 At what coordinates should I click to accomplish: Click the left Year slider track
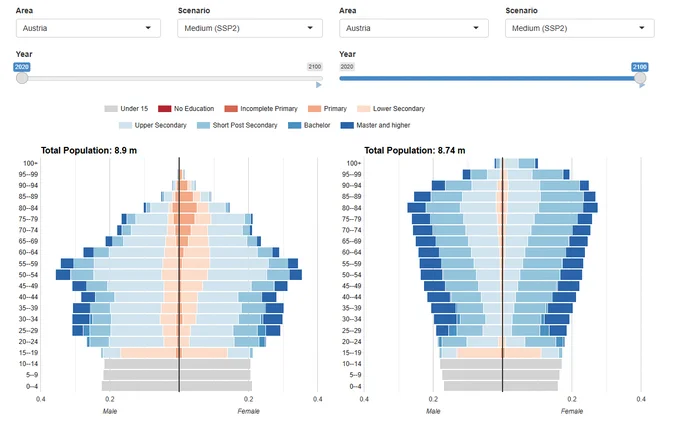tap(172, 79)
